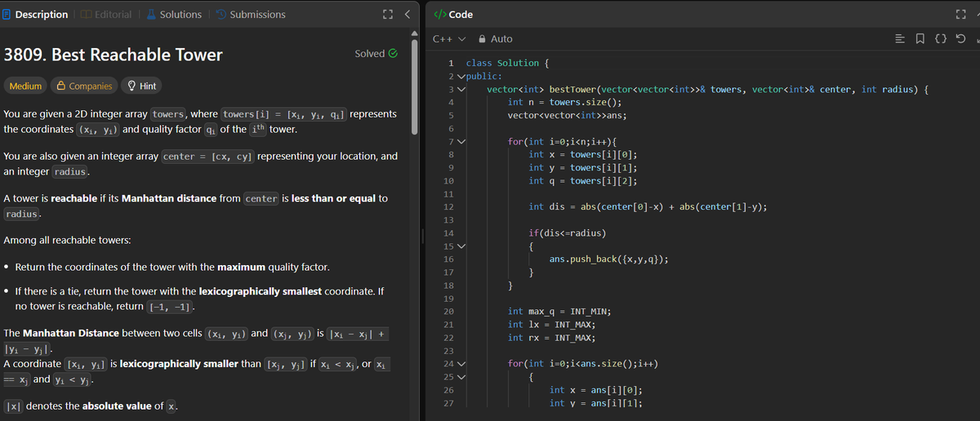The height and width of the screenshot is (421, 980).
Task: Click the 'Among all reachable towers:' line
Action: [68, 241]
